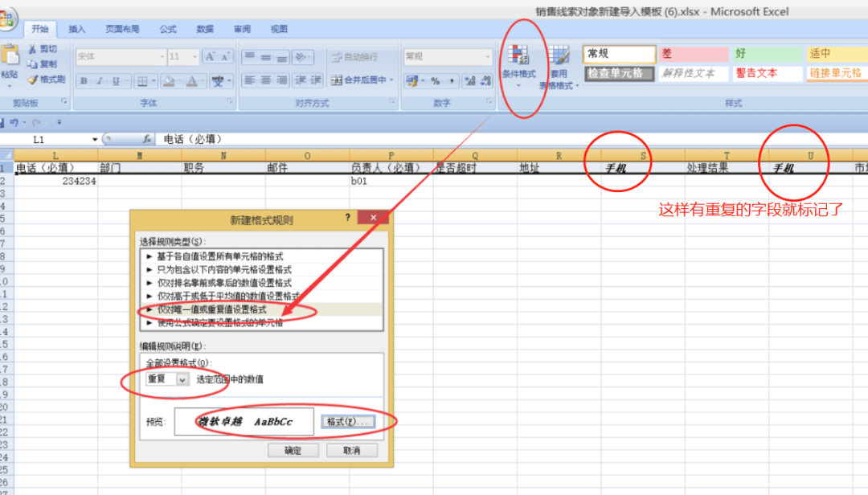Apply the 差 (Bad) cell style
The image size is (868, 495).
693,55
